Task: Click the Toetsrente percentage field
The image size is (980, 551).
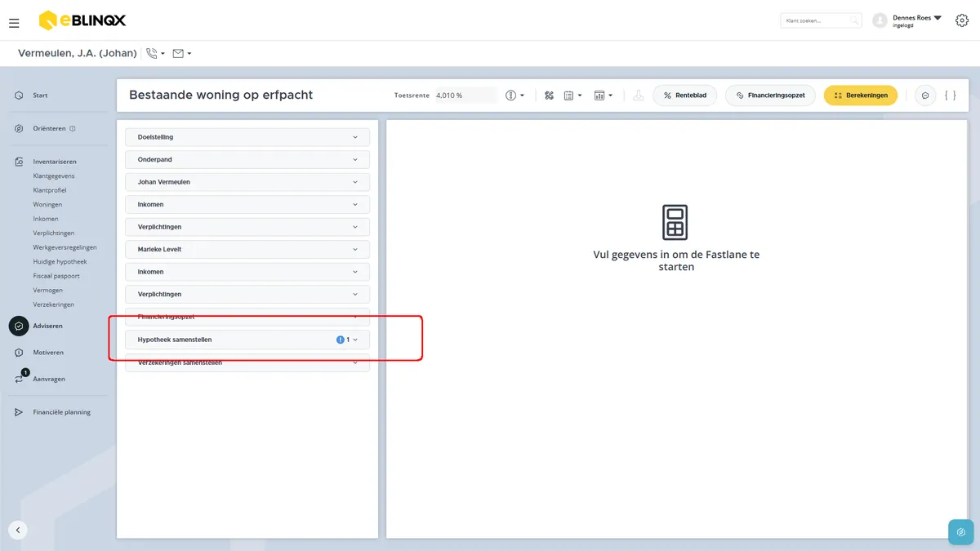Action: pyautogui.click(x=465, y=96)
